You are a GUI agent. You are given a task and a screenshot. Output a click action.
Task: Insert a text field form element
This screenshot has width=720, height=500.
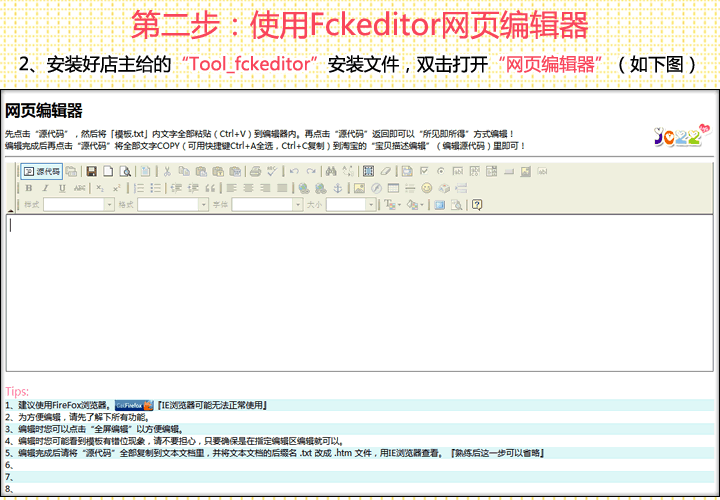tap(458, 171)
